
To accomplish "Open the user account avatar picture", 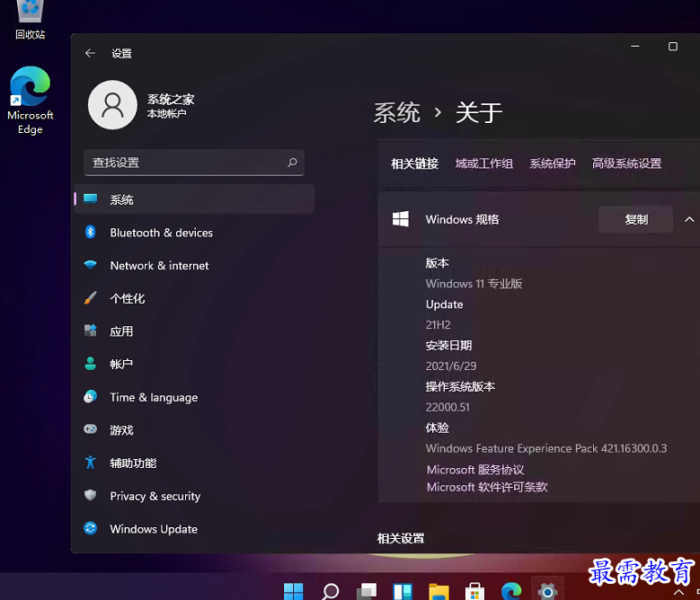I will coord(112,105).
